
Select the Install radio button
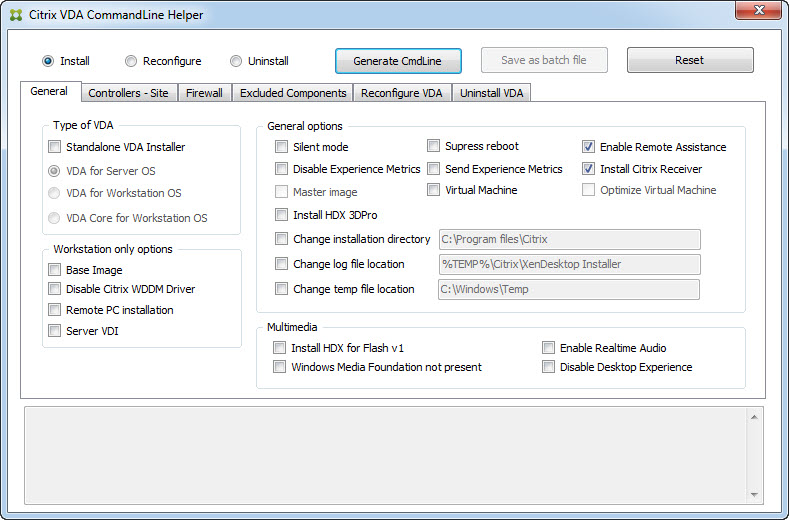(x=48, y=61)
